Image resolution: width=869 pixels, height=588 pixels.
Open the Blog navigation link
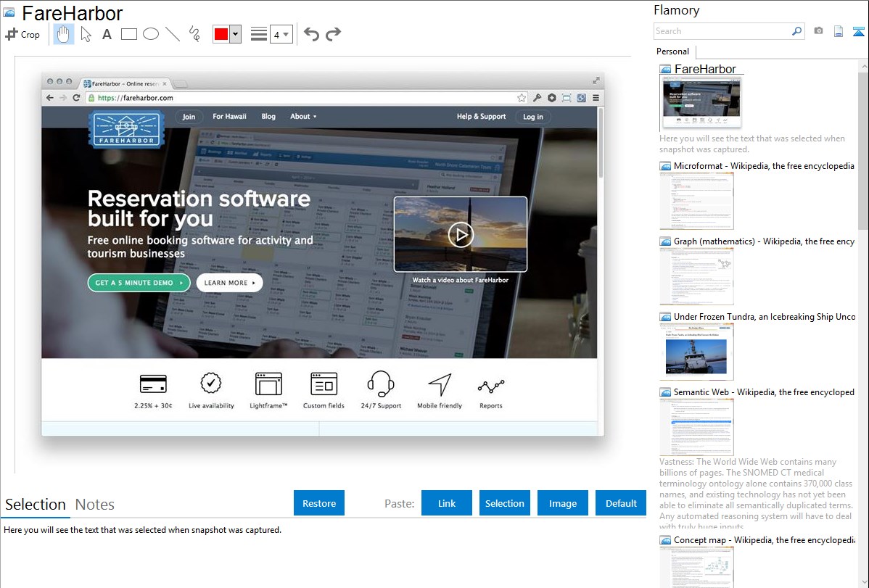268,117
